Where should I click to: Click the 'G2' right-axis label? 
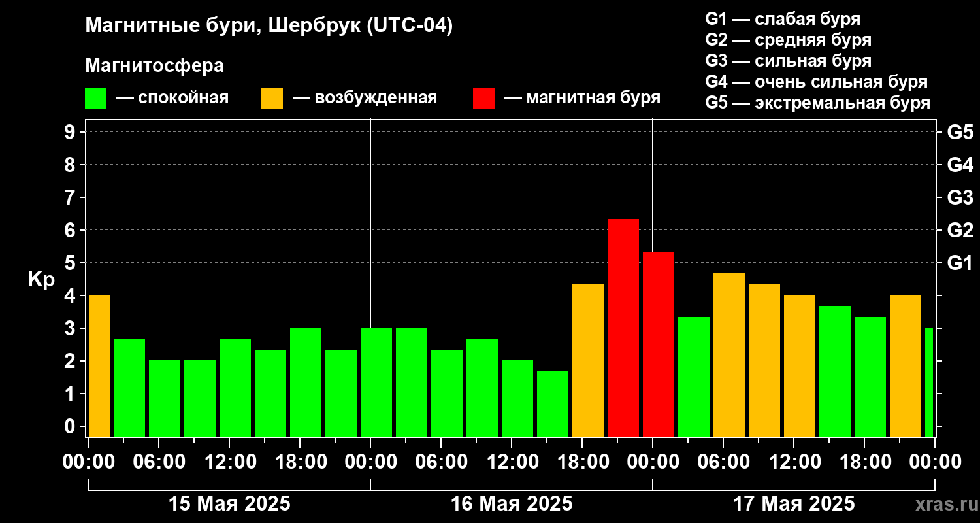[960, 230]
